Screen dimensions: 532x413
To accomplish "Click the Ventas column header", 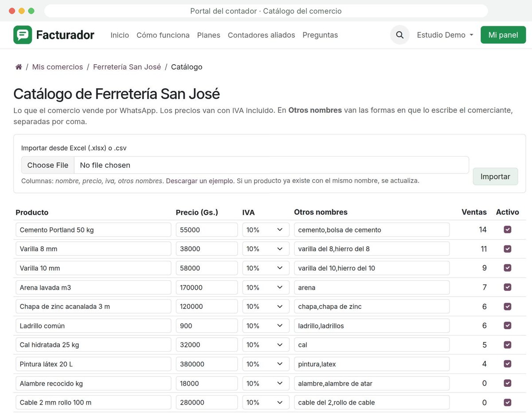I will [474, 212].
